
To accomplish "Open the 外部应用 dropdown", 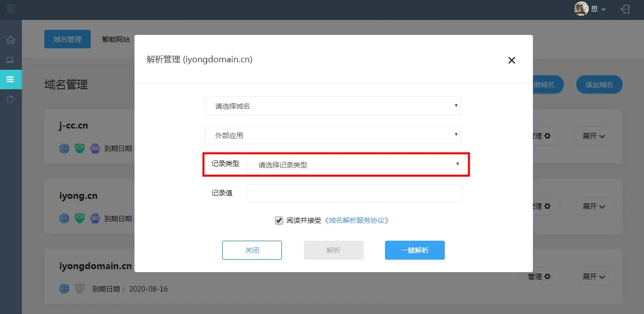I will click(332, 135).
